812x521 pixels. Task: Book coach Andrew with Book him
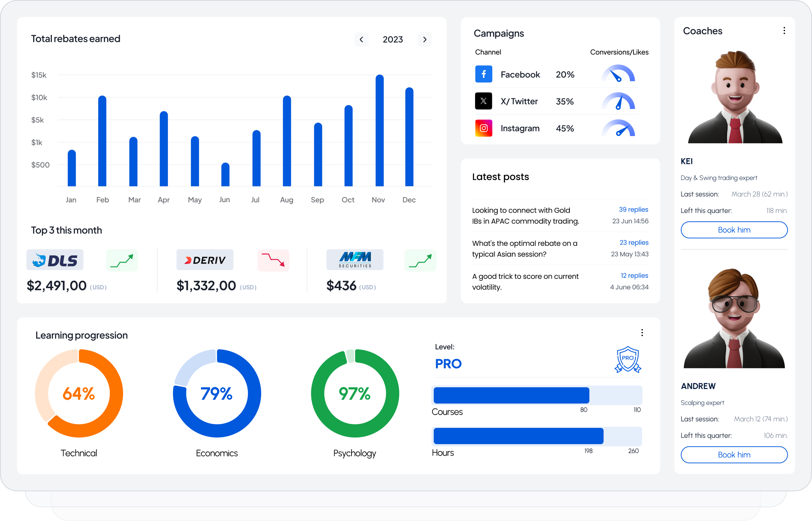pos(734,455)
